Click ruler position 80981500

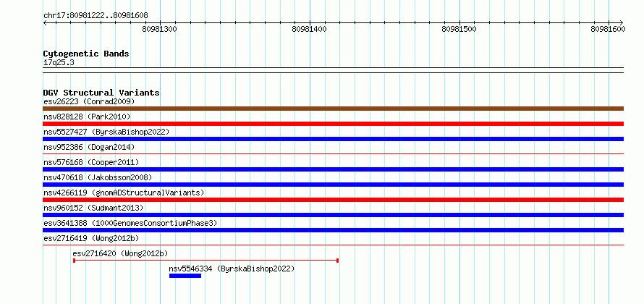[x=459, y=29]
